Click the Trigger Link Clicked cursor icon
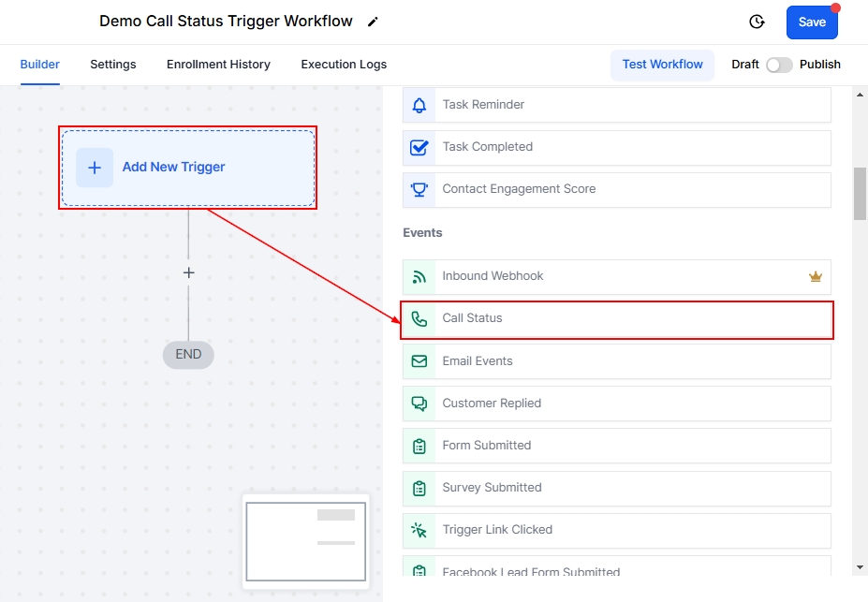 [x=419, y=530]
